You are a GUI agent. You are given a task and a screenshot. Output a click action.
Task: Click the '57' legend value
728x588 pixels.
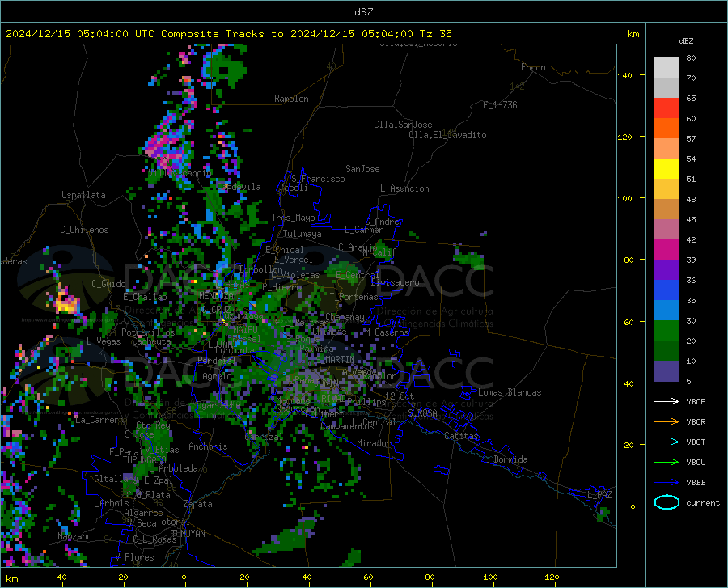pos(691,139)
